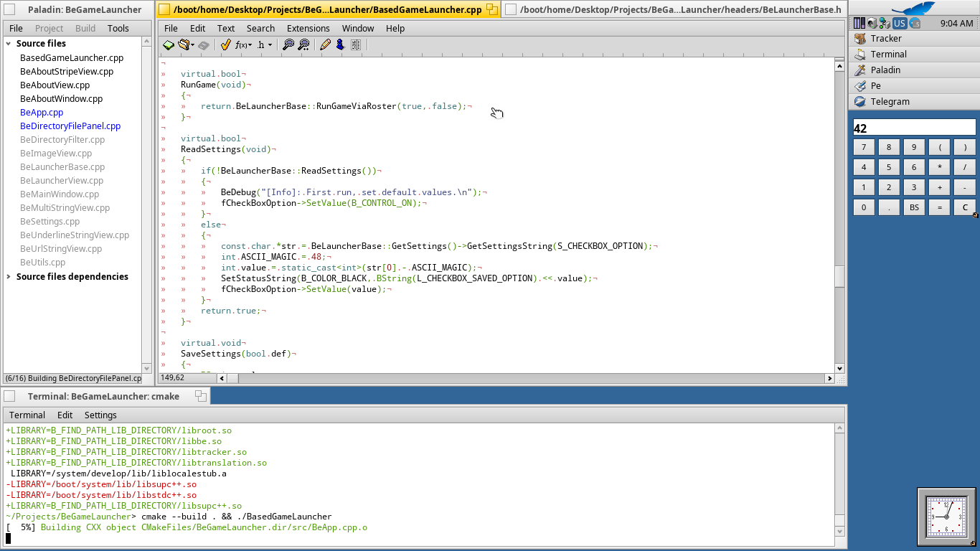
Task: Open the Search menu in Pe
Action: (x=260, y=29)
